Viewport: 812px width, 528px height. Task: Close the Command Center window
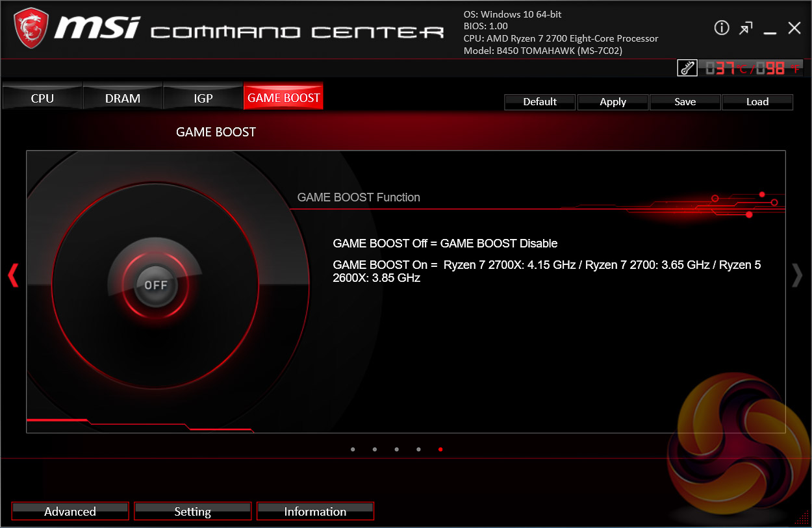794,28
